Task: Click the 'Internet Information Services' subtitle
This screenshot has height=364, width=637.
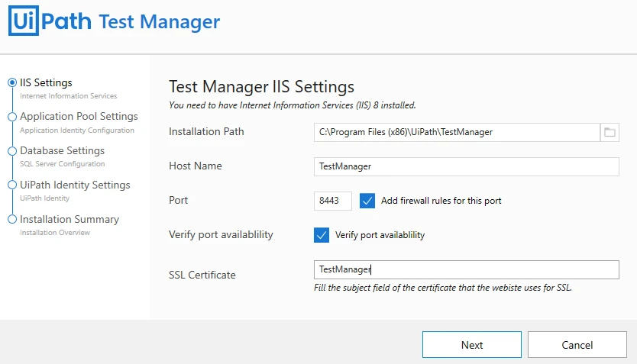Action: click(x=68, y=96)
